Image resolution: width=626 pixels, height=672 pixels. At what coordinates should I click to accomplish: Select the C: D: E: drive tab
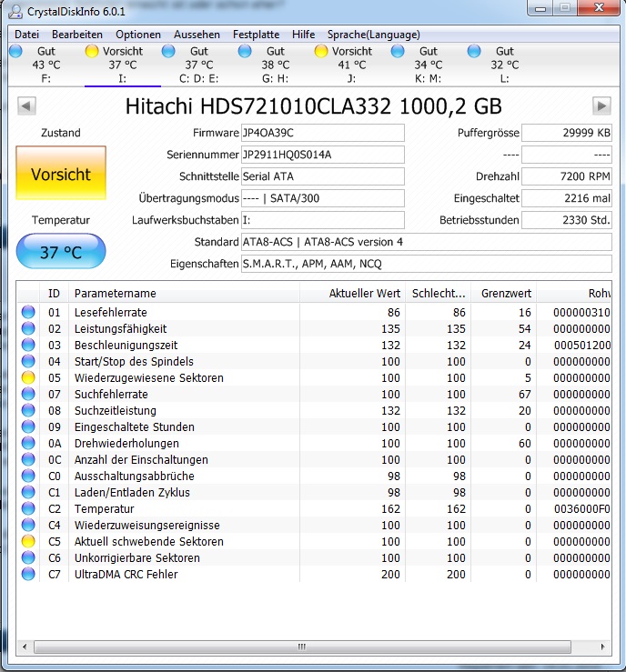click(198, 65)
